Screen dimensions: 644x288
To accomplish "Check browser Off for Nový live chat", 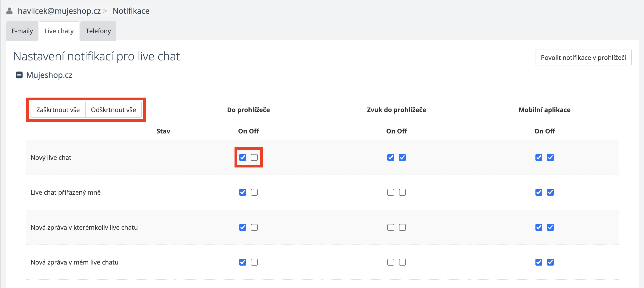I will (x=254, y=157).
